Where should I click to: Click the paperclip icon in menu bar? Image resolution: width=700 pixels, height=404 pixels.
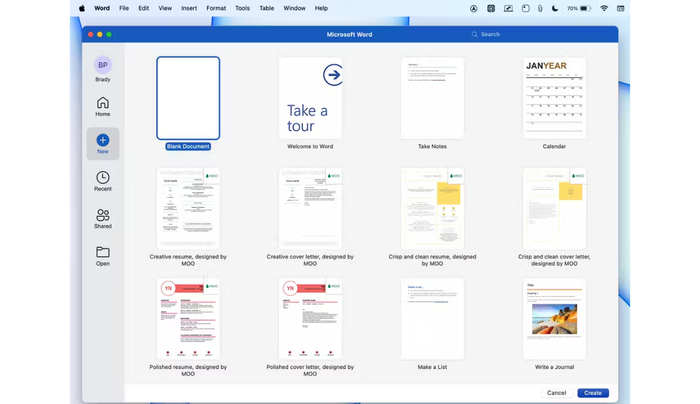click(540, 8)
